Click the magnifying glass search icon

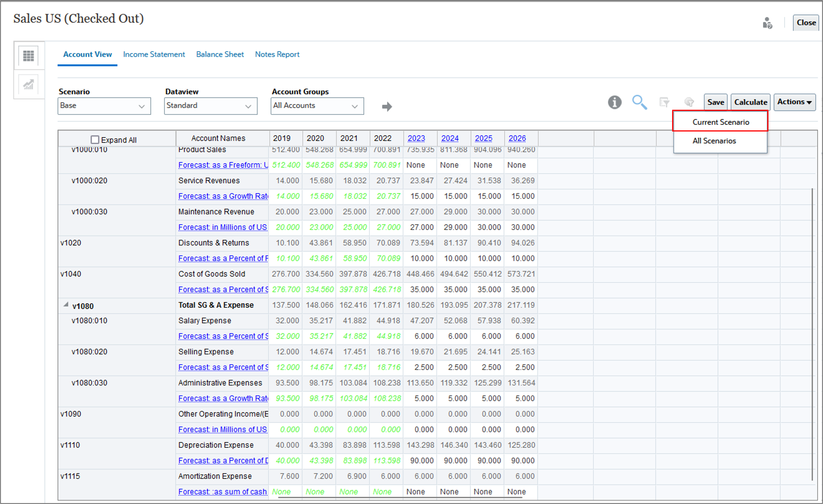[640, 102]
